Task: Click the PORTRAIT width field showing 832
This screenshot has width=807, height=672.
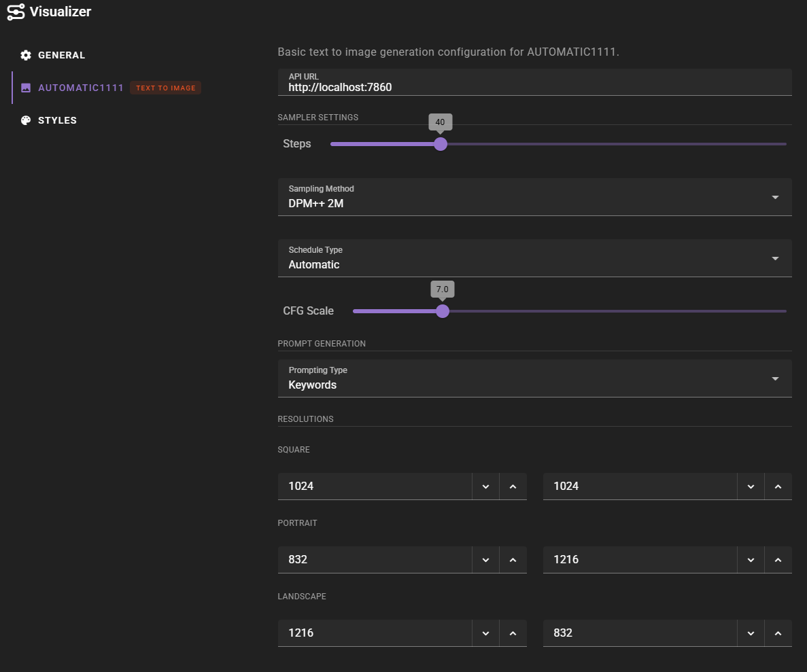Action: click(x=374, y=559)
